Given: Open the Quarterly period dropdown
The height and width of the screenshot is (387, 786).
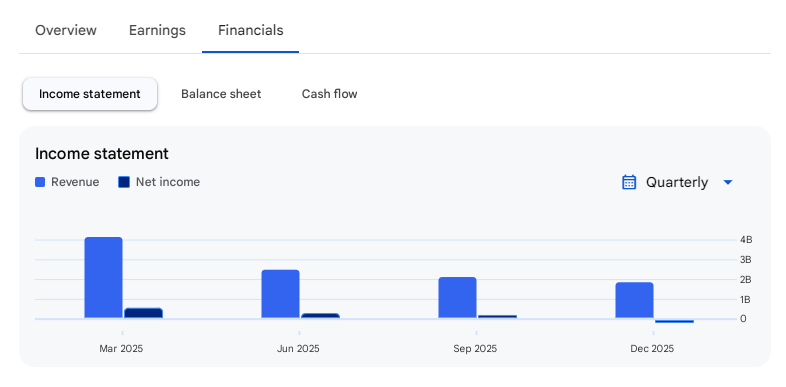Looking at the screenshot, I should (x=677, y=182).
